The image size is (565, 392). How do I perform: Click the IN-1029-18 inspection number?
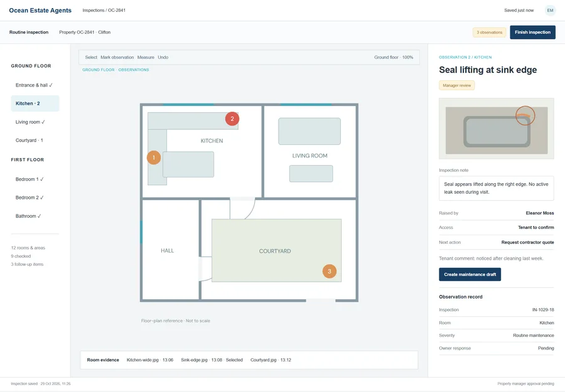tap(543, 310)
